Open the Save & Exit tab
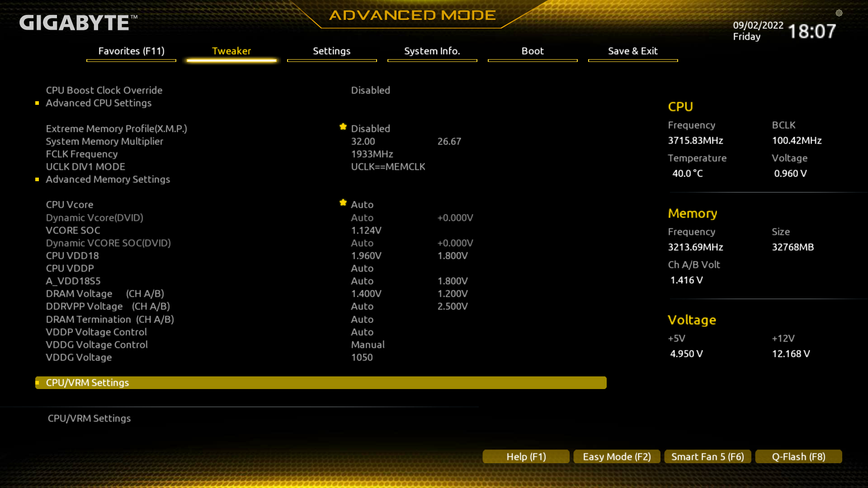The height and width of the screenshot is (488, 868). click(632, 51)
